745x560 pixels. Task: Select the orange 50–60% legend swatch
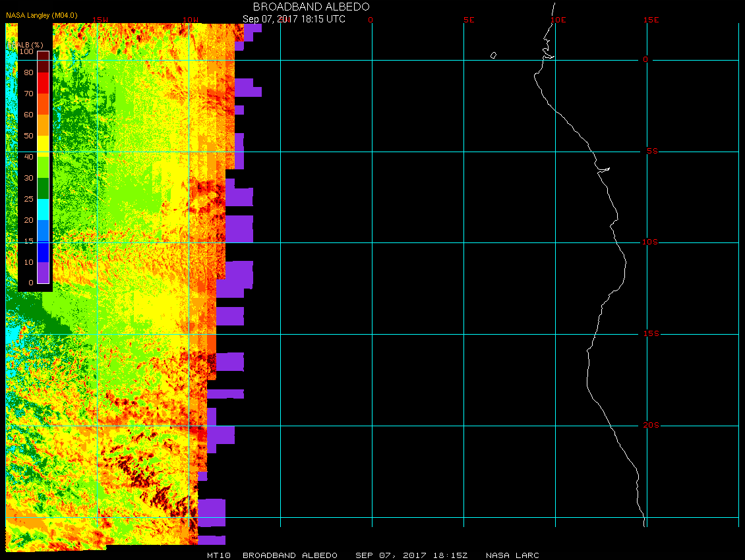pyautogui.click(x=43, y=125)
